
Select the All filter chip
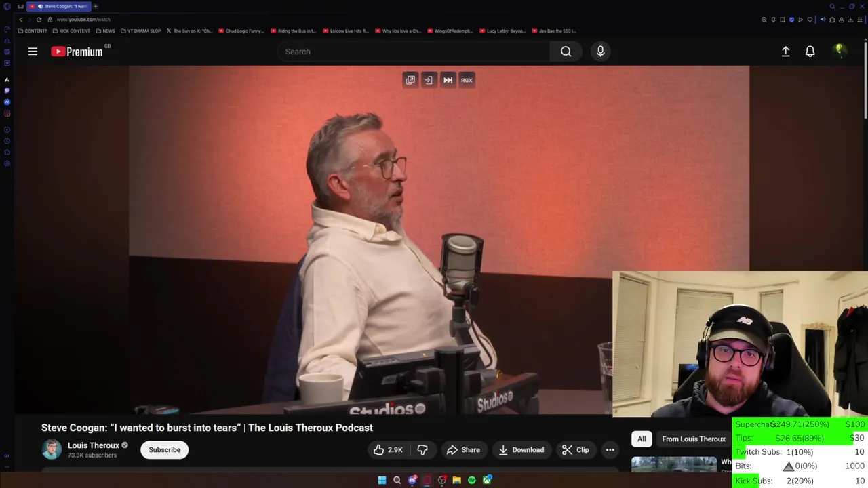pos(642,439)
